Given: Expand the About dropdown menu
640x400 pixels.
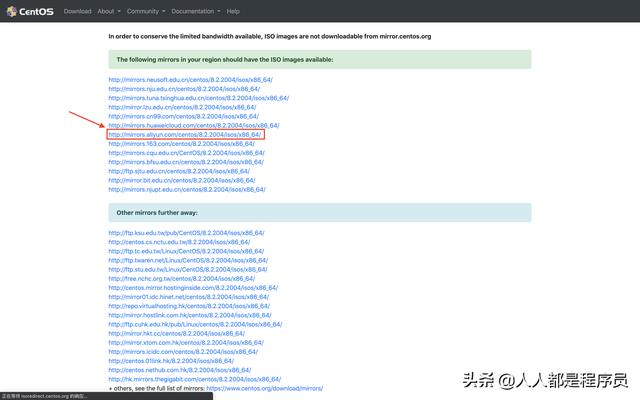Looking at the screenshot, I should coord(109,11).
